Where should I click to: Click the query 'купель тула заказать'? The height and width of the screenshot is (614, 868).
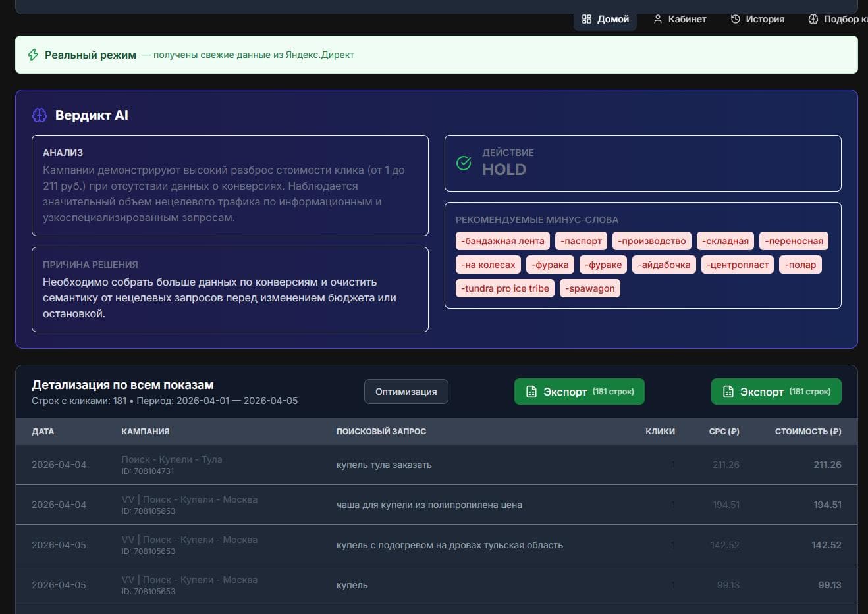click(x=384, y=465)
